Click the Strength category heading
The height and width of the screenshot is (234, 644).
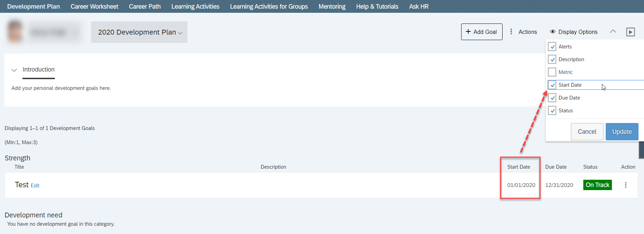click(x=18, y=158)
